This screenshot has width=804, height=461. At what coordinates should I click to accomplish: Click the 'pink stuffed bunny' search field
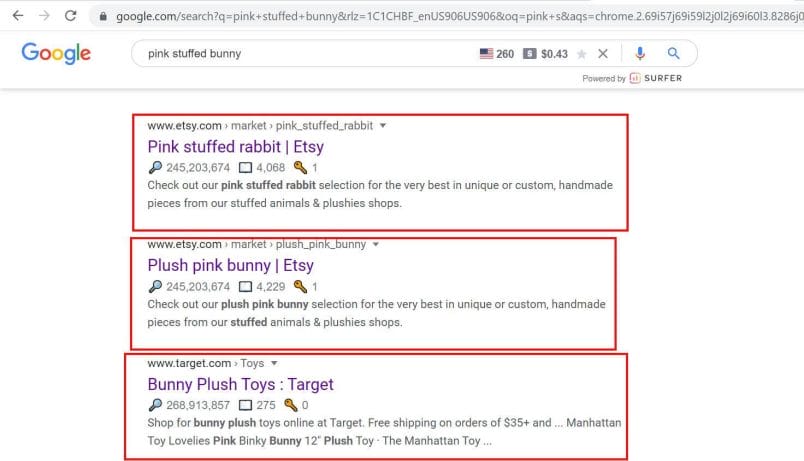[308, 53]
